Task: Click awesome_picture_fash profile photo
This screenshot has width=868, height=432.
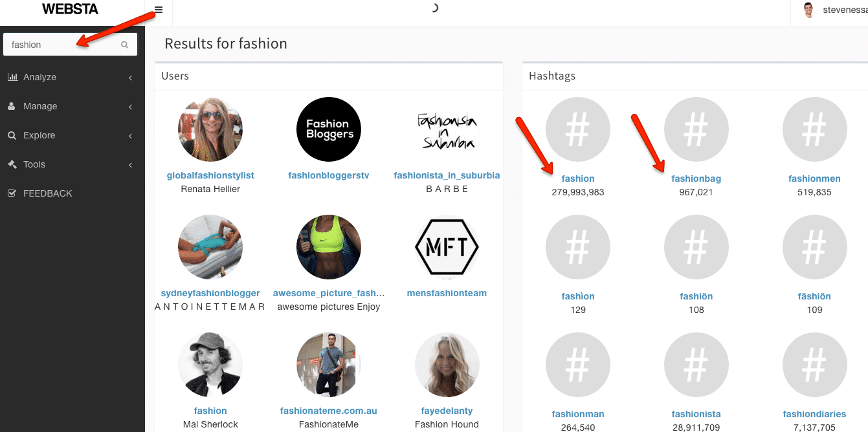Action: point(329,247)
